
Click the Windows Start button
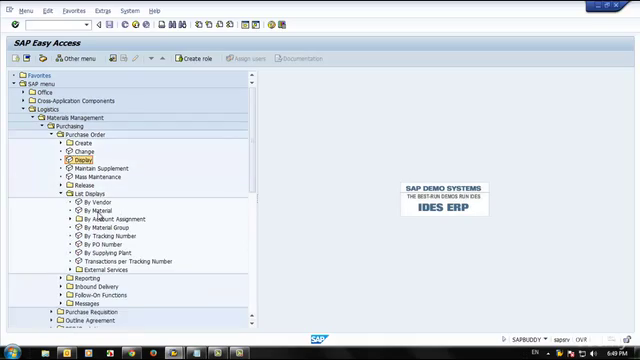[x=12, y=352]
